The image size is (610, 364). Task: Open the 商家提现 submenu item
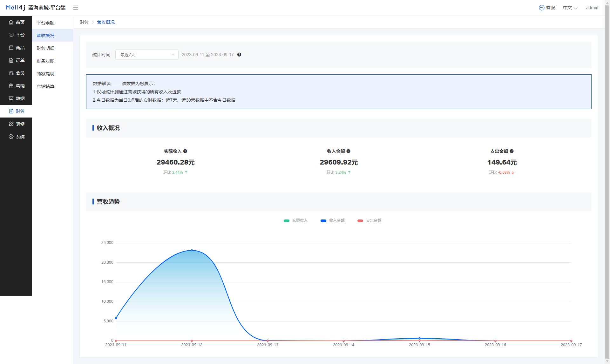(x=52, y=74)
